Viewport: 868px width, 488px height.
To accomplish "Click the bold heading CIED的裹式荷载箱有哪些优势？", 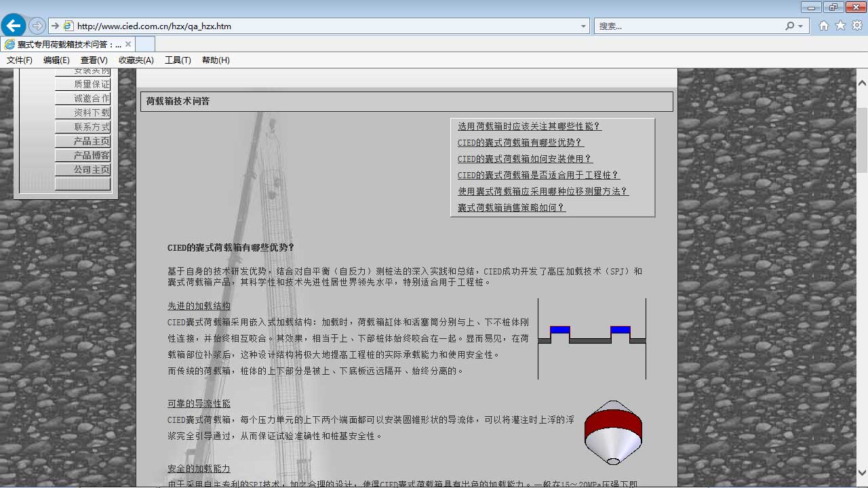I will [x=231, y=247].
